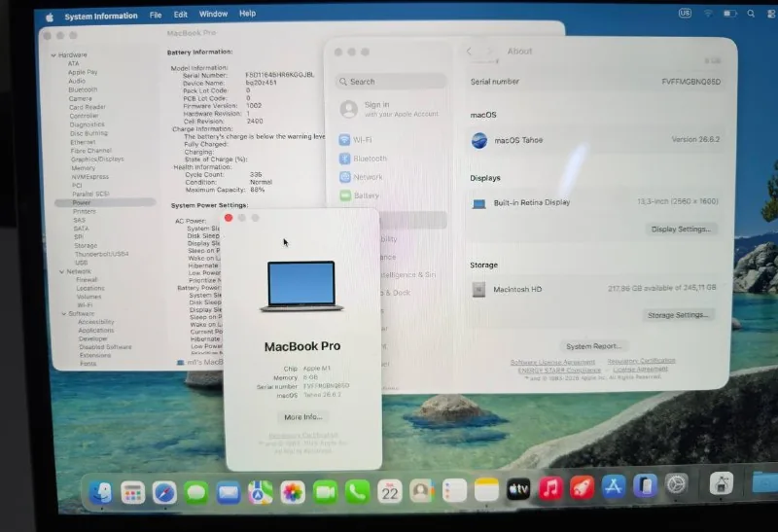Open Calendar showing 22 in the Dock

click(390, 492)
